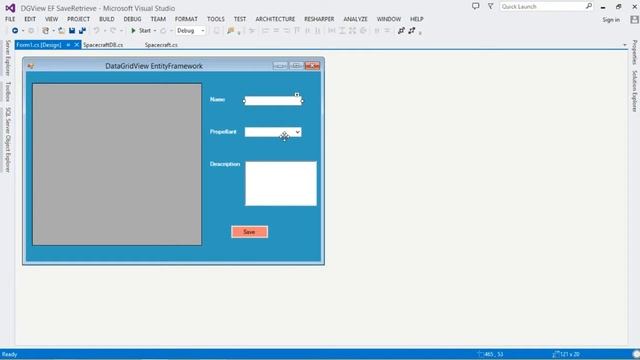The height and width of the screenshot is (360, 640).
Task: Click the Align Centers layout icon
Action: [x=276, y=31]
